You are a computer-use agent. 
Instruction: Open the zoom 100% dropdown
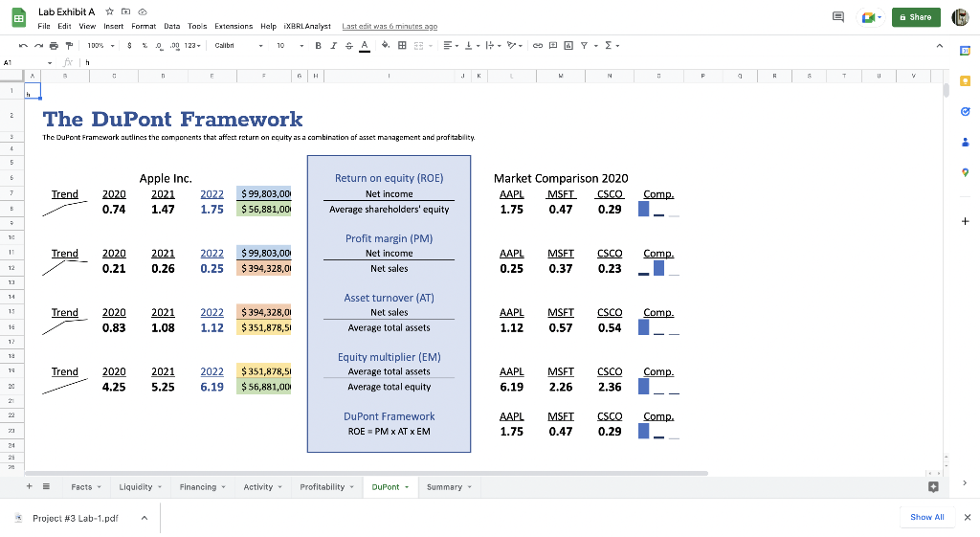coord(100,46)
